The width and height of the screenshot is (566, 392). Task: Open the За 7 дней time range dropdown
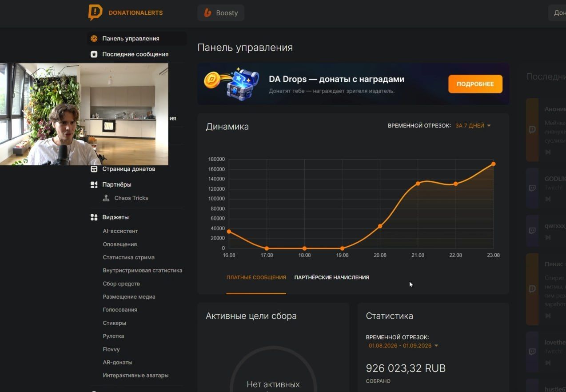point(473,126)
